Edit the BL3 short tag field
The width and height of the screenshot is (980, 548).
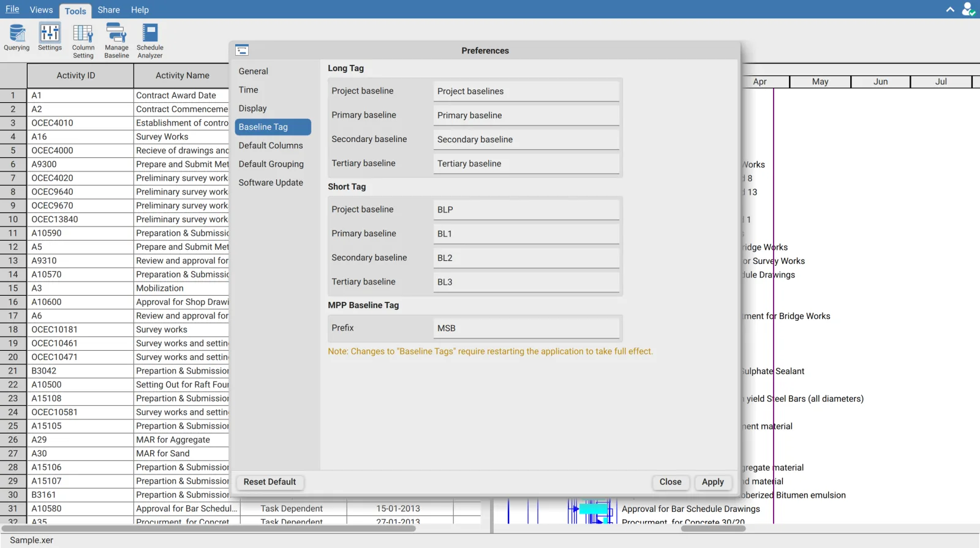[x=527, y=282]
